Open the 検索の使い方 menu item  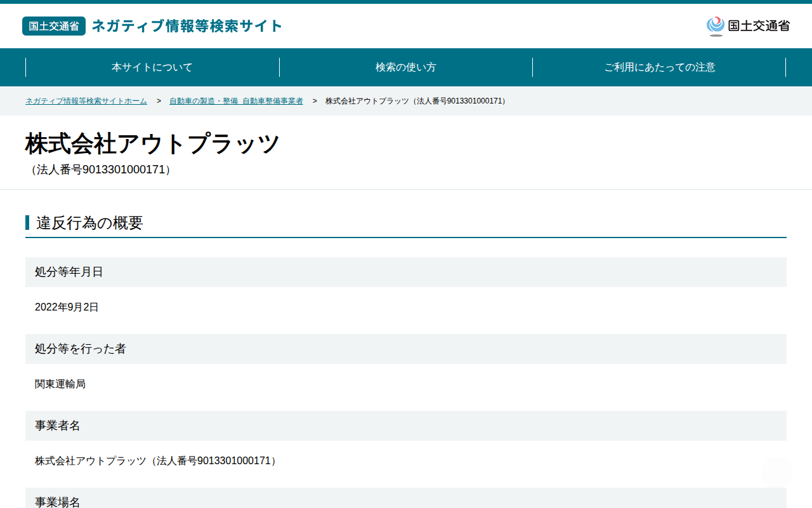pos(406,67)
